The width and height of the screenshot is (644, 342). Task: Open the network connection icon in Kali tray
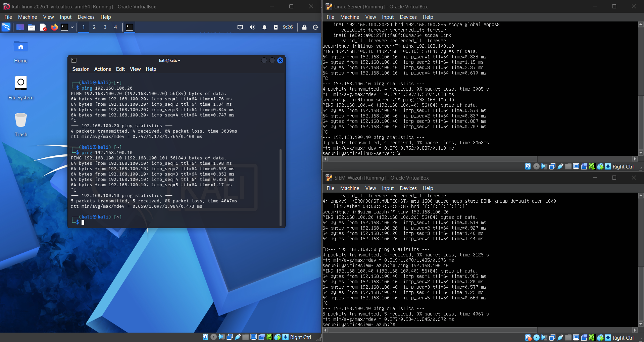point(240,27)
